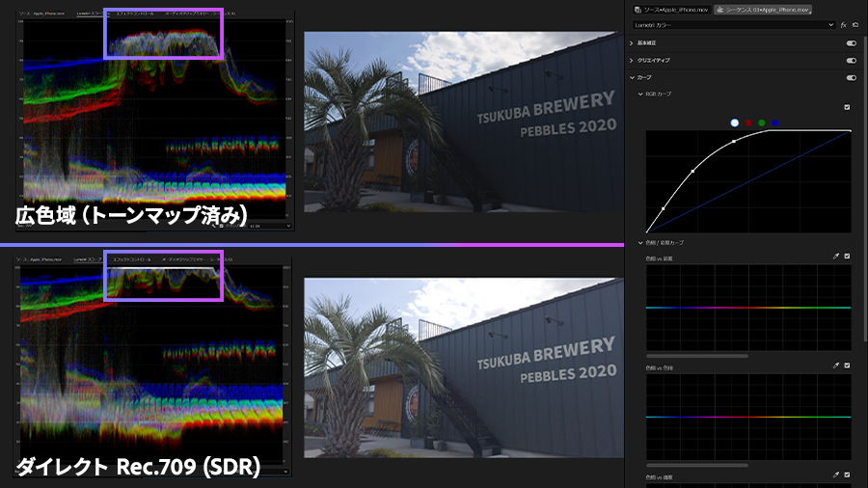Toggle the クリエイティブ section switch
Viewport: 868px width, 488px height.
[x=852, y=61]
